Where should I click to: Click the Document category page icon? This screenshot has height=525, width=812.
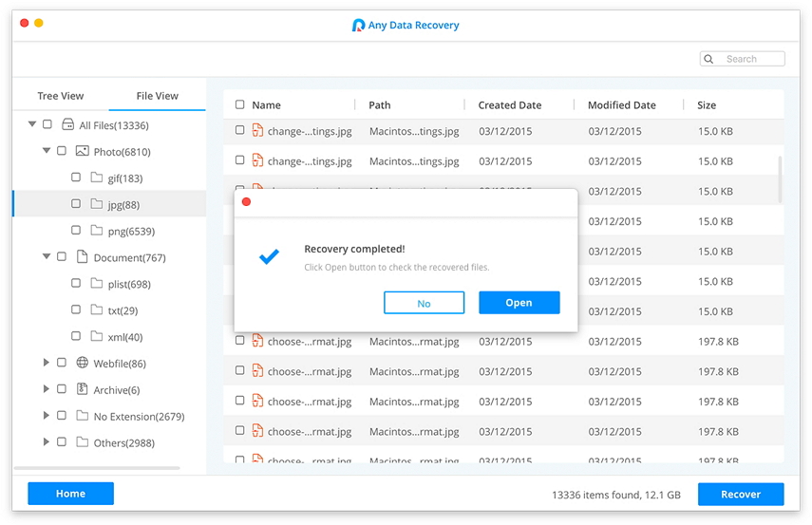tap(82, 257)
